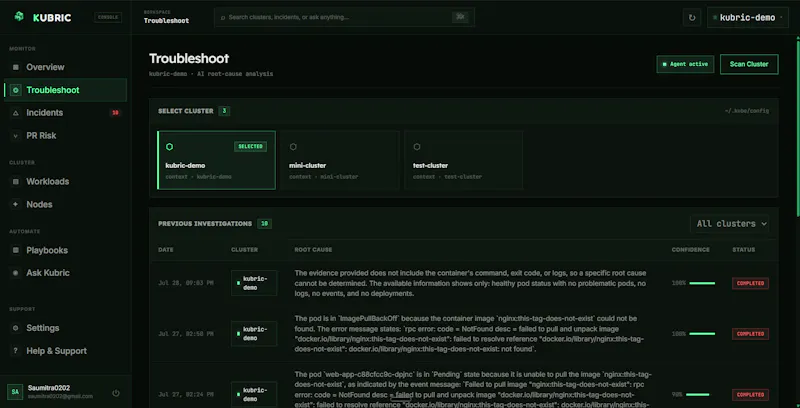Click hexagon icon on kubric-demo card
Screen dimensions: 800x408
169,147
